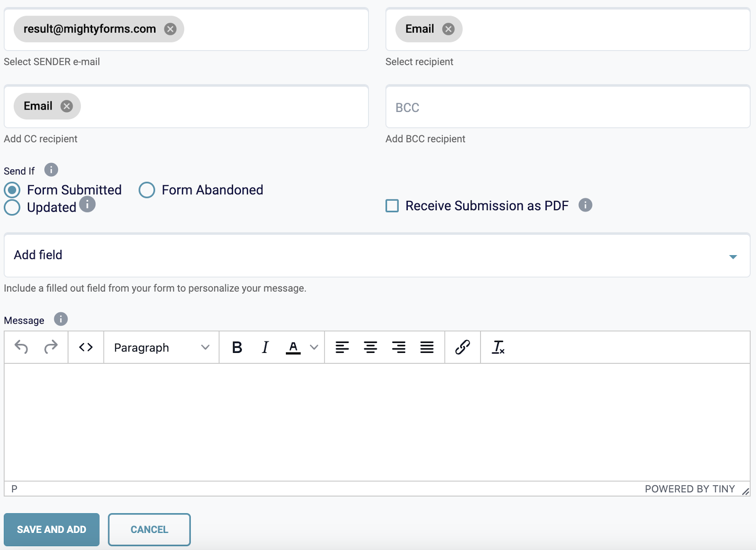The width and height of the screenshot is (756, 550).
Task: Click the 'Add CC recipient' hint text
Action: pyautogui.click(x=41, y=139)
